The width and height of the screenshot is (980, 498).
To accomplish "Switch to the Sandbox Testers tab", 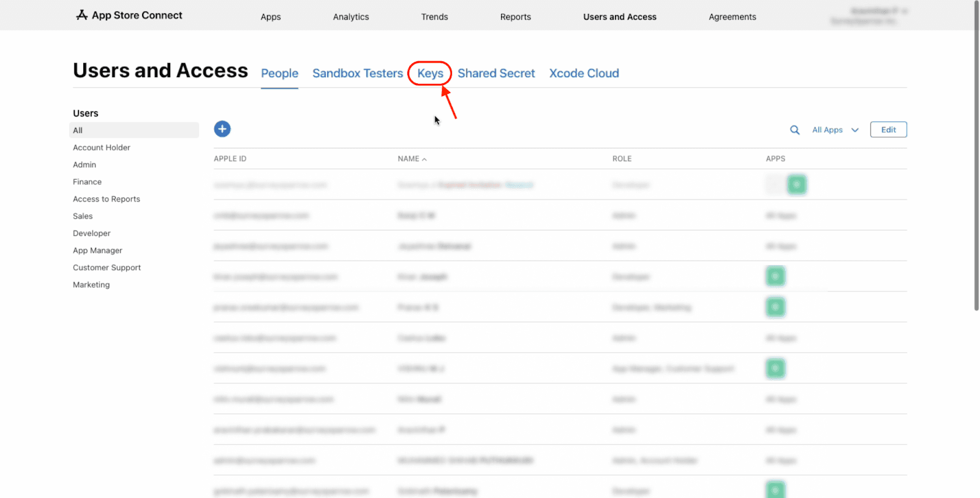I will (x=358, y=74).
